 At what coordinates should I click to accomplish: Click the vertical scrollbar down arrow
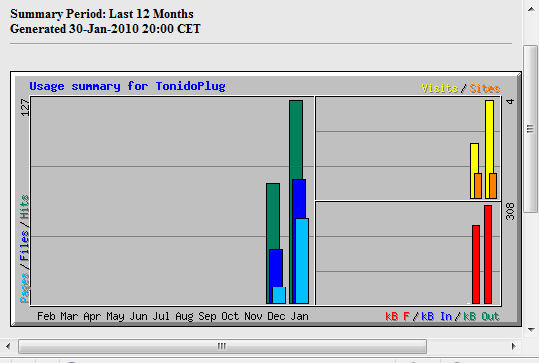531,330
